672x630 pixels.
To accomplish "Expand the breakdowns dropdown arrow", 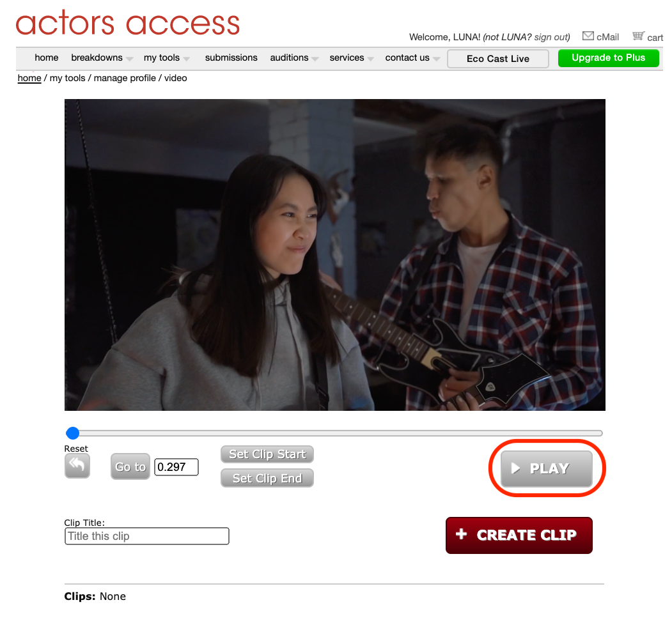I will (x=129, y=59).
